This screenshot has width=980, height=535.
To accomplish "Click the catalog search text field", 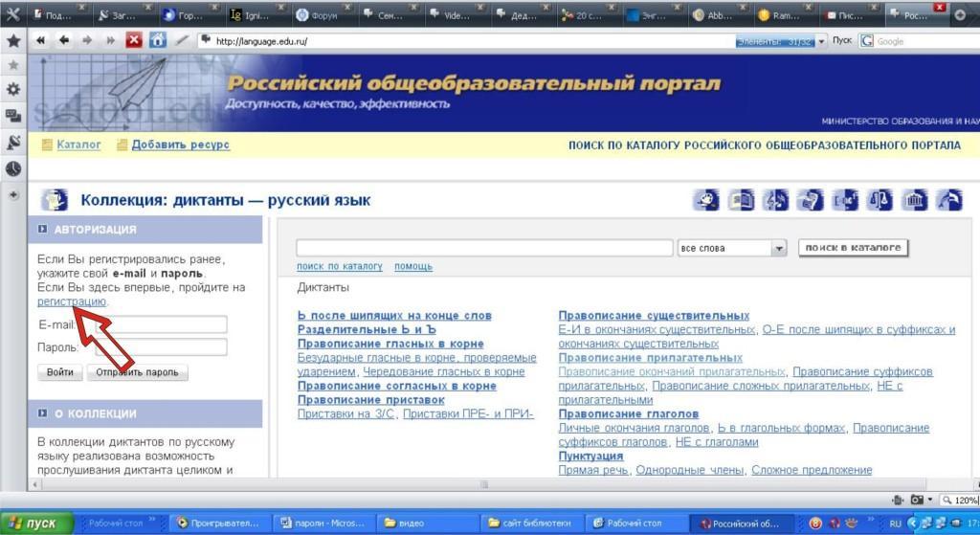I will (484, 248).
